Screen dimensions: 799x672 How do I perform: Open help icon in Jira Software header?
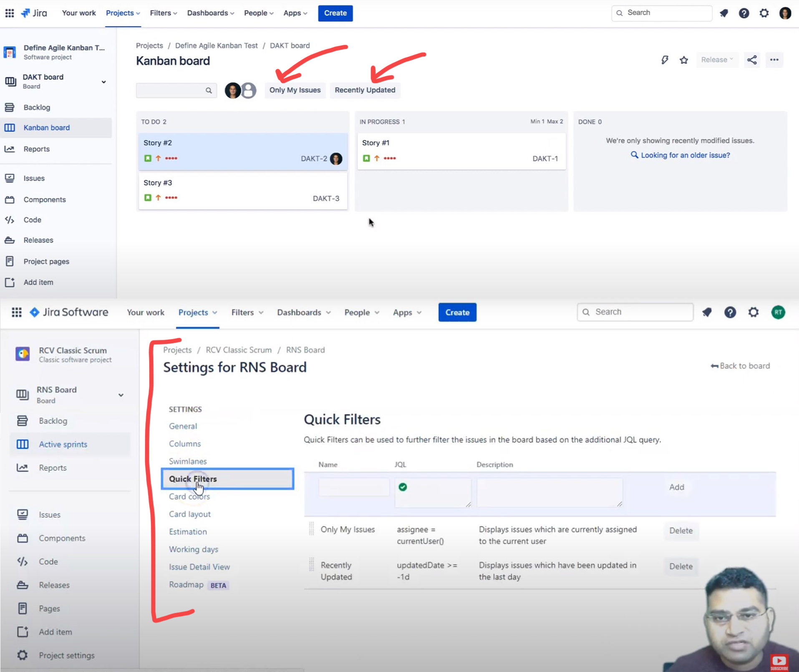point(730,312)
